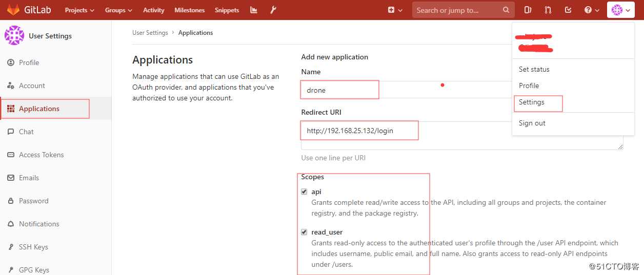Click the instance statistics chart icon
This screenshot has width=644, height=275.
click(254, 10)
